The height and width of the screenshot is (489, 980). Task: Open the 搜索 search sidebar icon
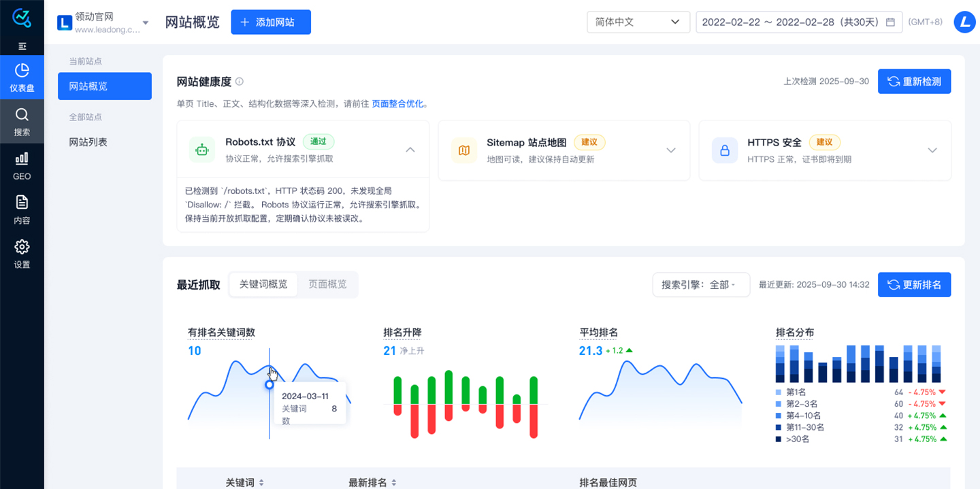tap(22, 122)
